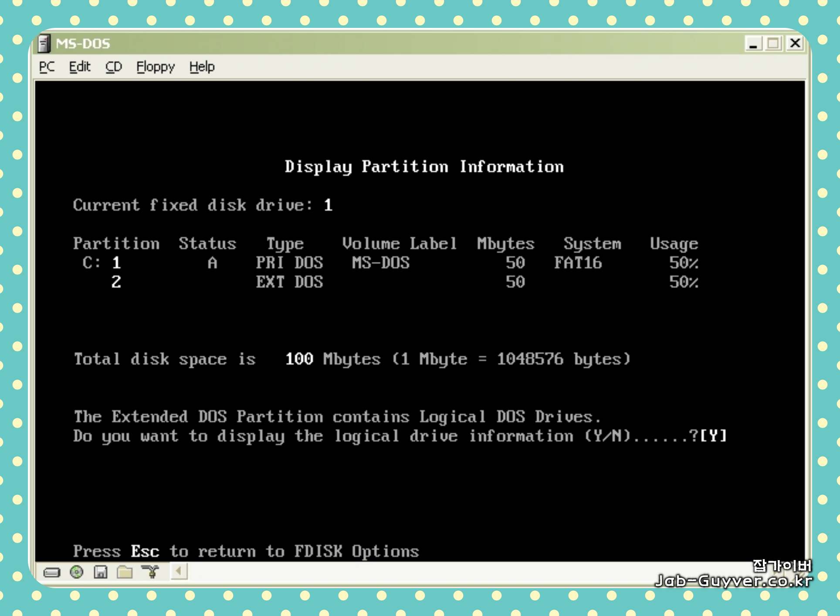840x616 pixels.
Task: Click the MS-DOS title bar icon
Action: point(44,44)
